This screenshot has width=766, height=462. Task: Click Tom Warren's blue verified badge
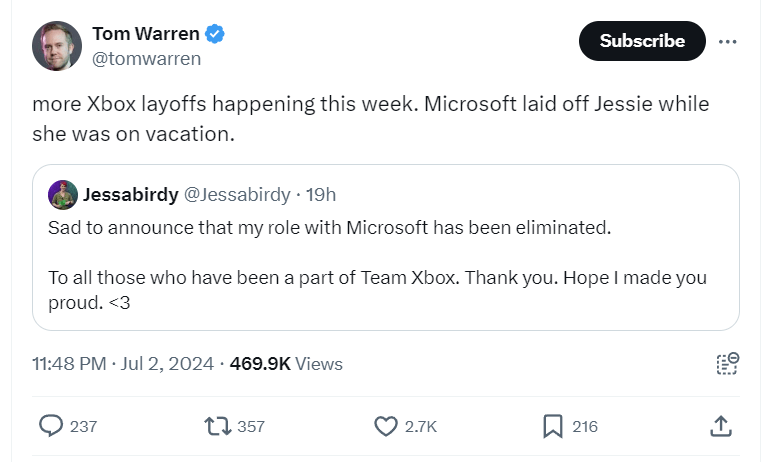(x=215, y=34)
